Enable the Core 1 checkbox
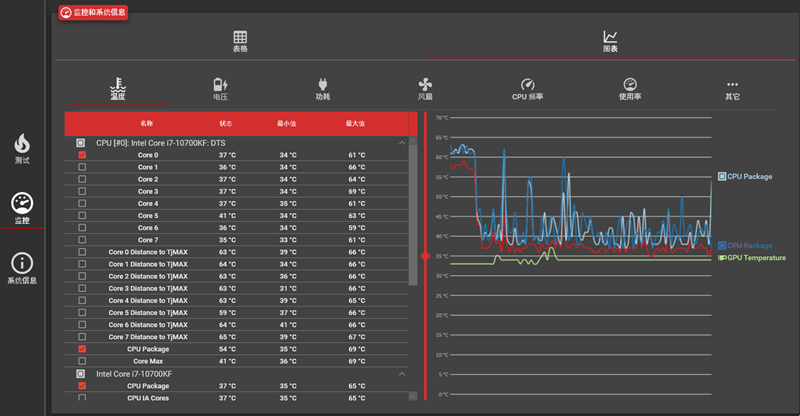Viewport: 800px width, 416px height. pyautogui.click(x=82, y=167)
